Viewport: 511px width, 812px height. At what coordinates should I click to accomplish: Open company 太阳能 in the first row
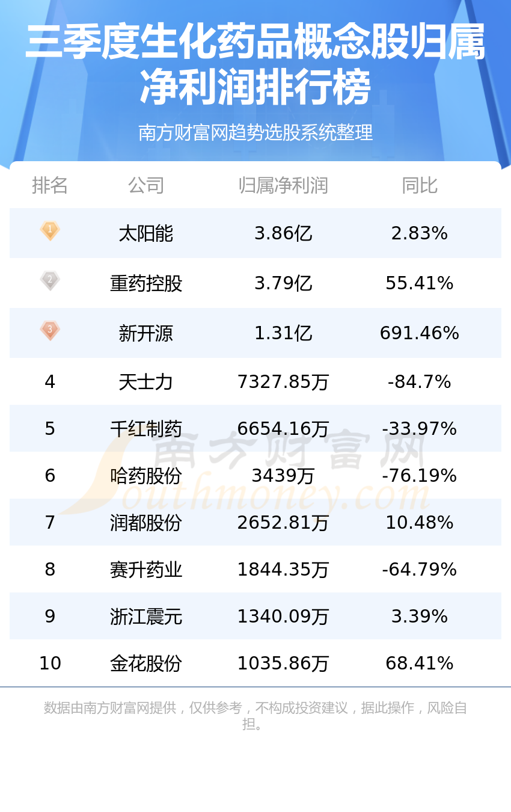(146, 233)
